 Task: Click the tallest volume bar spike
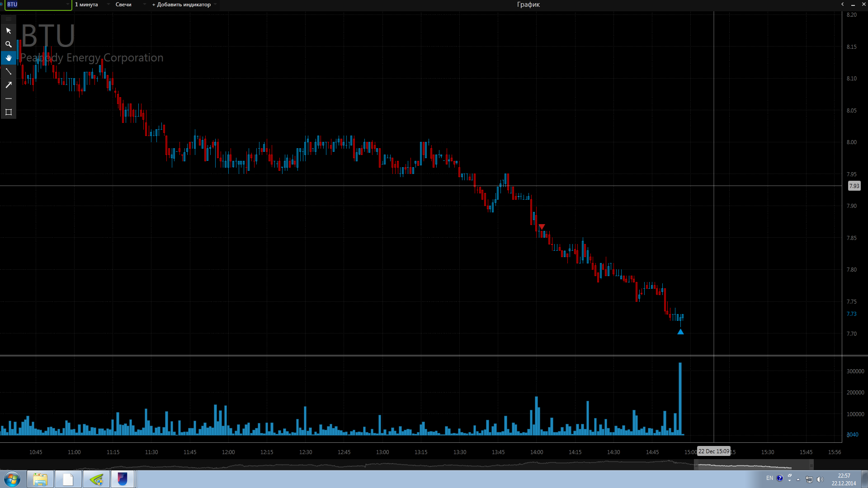(x=680, y=399)
